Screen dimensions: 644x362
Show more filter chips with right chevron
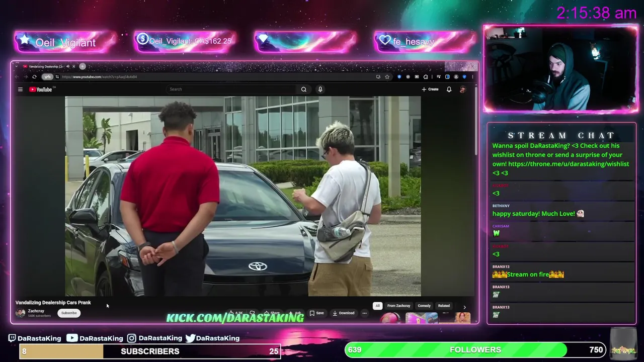[464, 306]
